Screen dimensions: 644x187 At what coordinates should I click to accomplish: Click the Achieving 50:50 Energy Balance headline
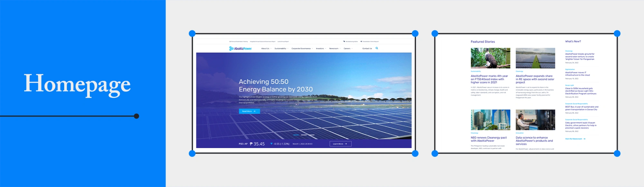pos(276,85)
